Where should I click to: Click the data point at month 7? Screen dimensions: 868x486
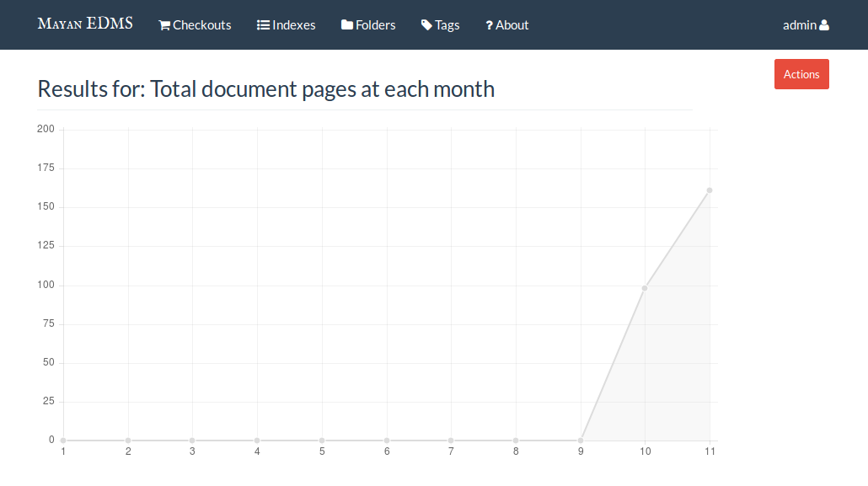[x=451, y=441]
